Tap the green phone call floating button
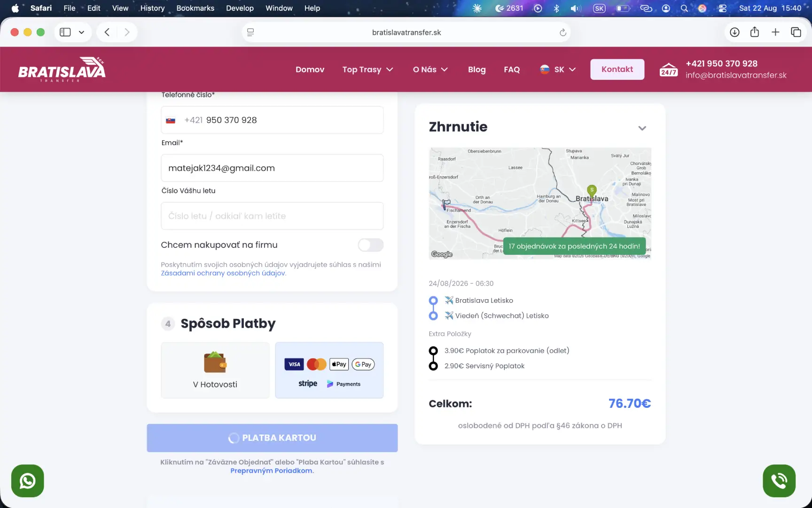Image resolution: width=812 pixels, height=508 pixels. [779, 481]
